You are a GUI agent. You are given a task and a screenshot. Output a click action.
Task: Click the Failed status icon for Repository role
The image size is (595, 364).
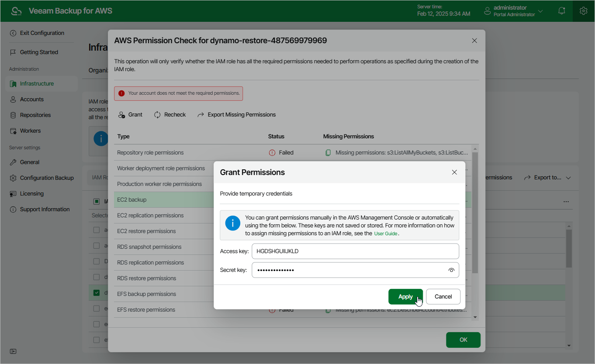point(272,153)
